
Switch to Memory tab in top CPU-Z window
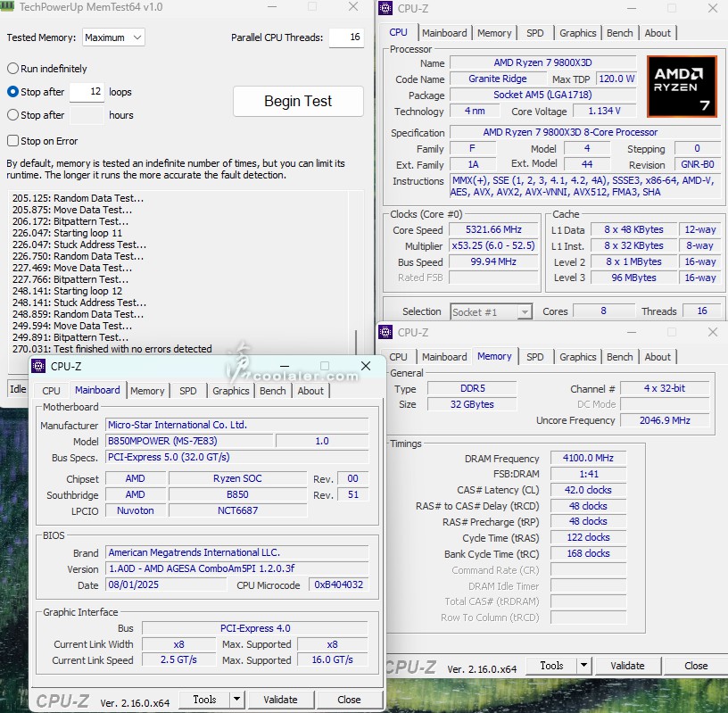[x=494, y=33]
